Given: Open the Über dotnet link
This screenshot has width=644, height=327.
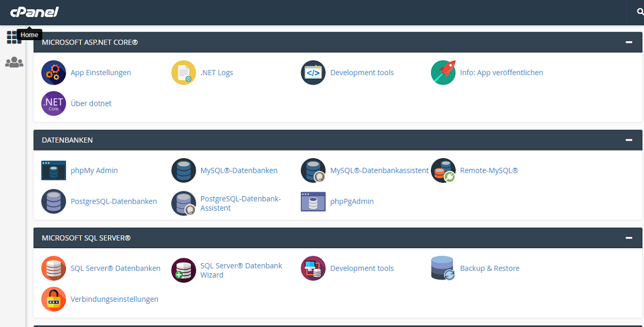Looking at the screenshot, I should coord(91,103).
